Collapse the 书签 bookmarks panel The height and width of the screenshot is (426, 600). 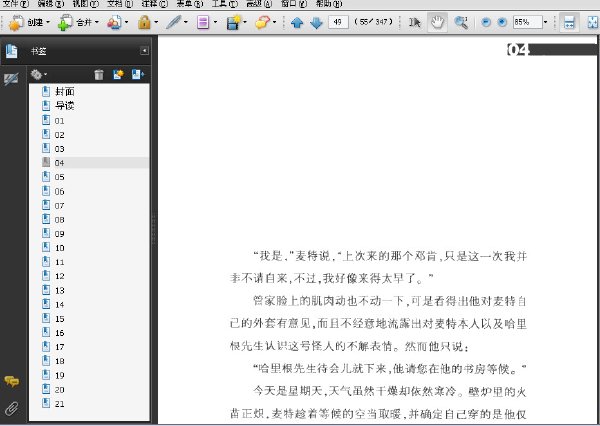144,51
